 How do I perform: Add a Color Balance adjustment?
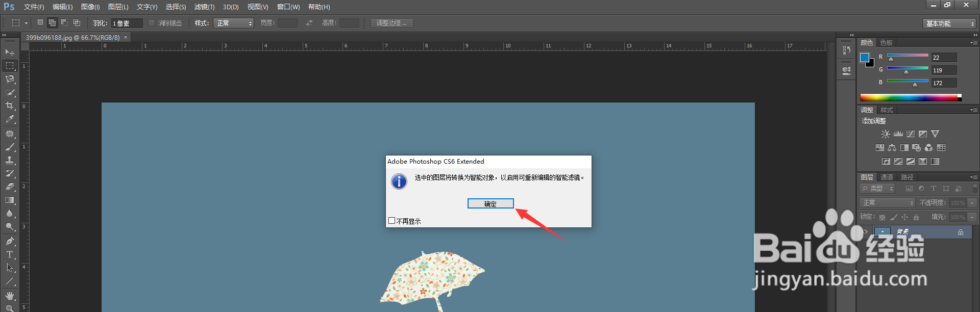892,148
